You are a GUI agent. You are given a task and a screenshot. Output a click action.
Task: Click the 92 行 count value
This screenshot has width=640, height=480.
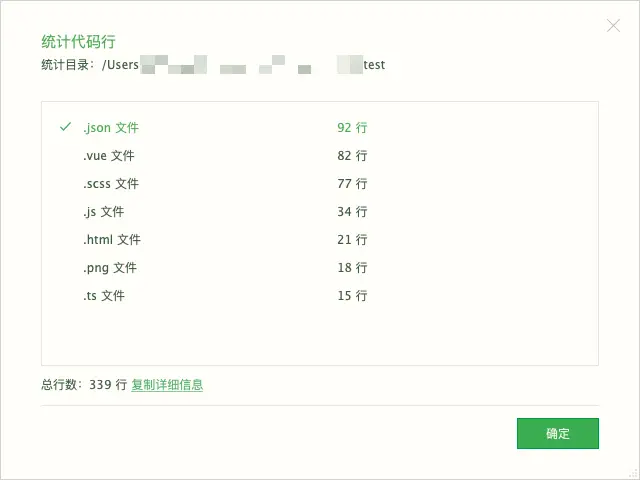point(352,127)
